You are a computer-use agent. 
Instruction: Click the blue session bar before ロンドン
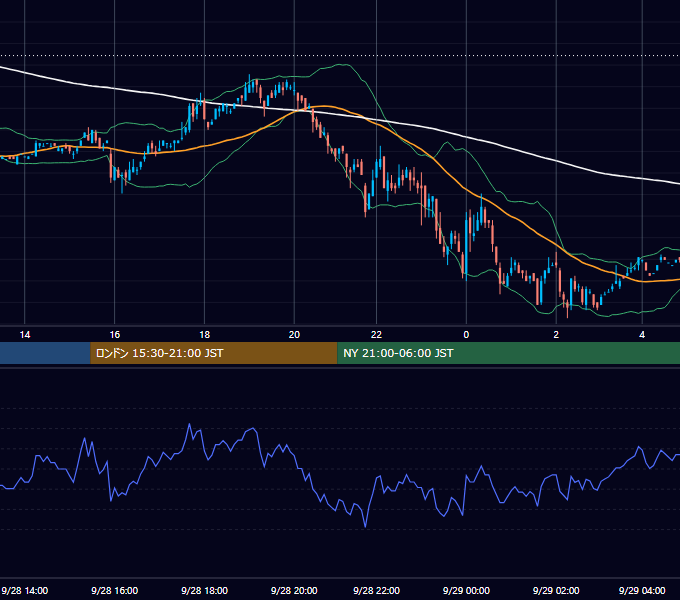45,353
